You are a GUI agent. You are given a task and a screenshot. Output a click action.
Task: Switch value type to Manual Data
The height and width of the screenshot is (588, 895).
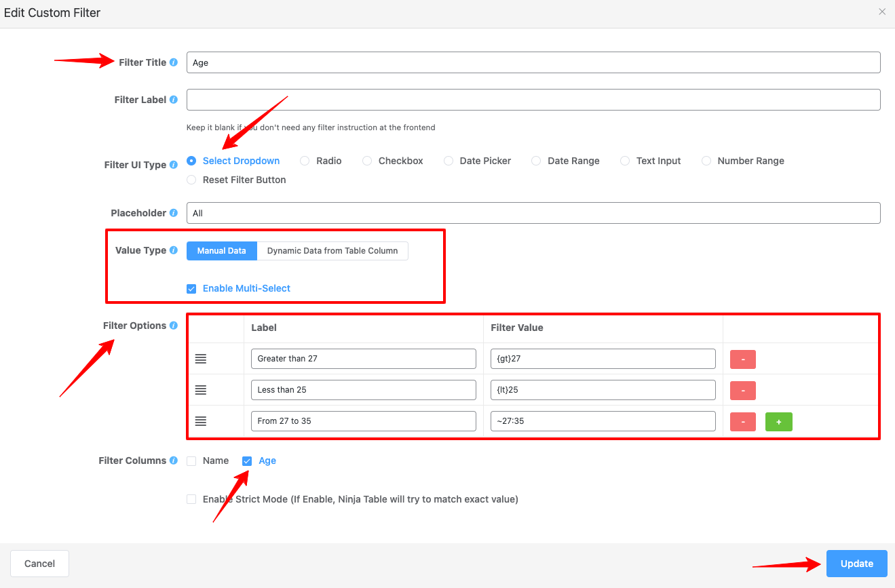(x=222, y=250)
